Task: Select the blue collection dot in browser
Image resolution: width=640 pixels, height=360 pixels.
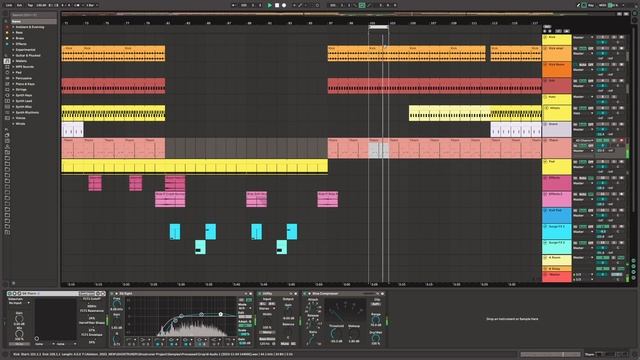Action: tap(7, 44)
